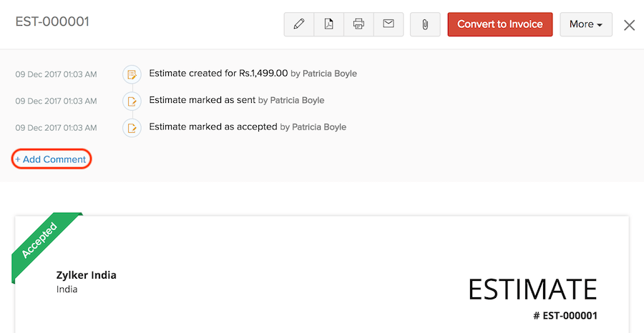Close the estimate details panel
This screenshot has height=333, width=644.
pos(629,25)
